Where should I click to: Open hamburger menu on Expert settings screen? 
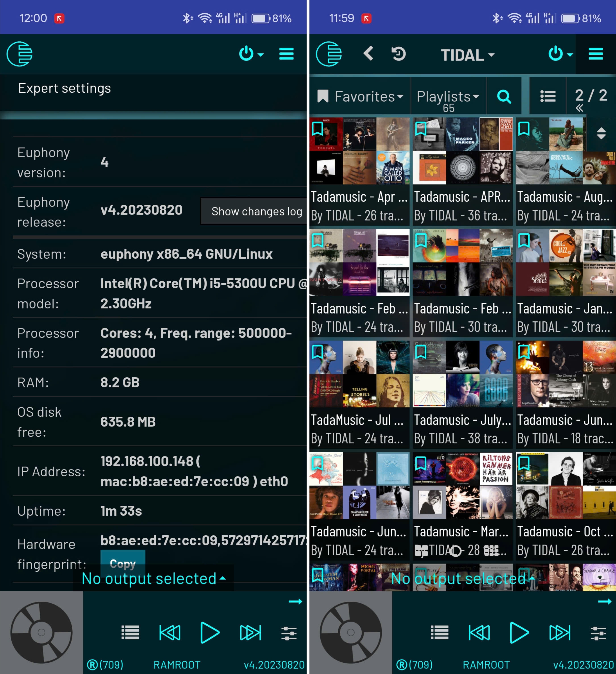(x=286, y=53)
